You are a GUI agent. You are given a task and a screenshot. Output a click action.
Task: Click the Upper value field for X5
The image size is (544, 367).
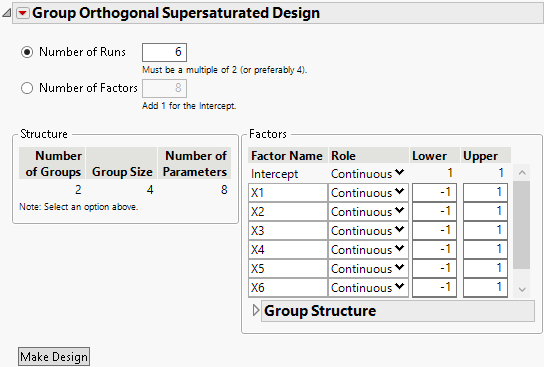click(x=485, y=269)
